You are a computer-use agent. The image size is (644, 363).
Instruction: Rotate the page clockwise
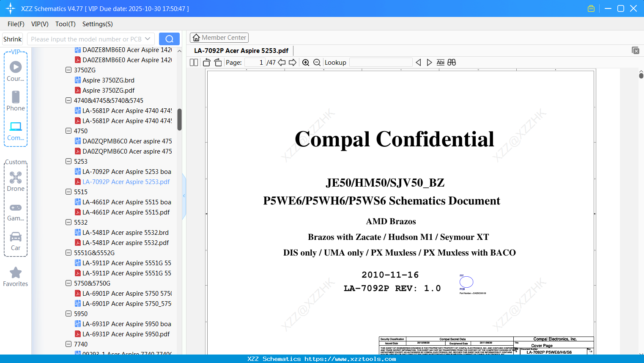218,63
